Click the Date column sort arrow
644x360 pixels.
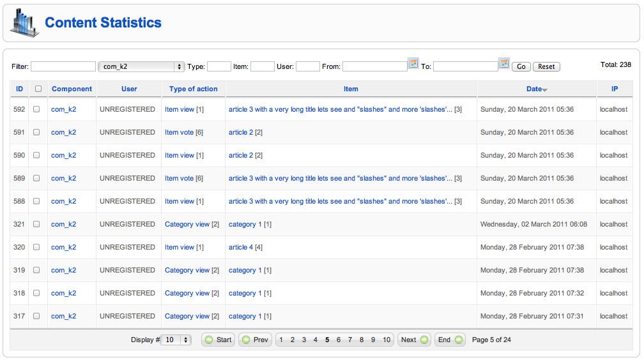click(545, 90)
